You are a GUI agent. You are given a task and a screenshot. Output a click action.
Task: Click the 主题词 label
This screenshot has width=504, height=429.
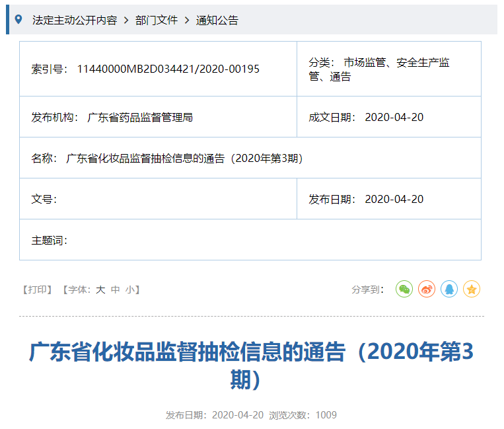[49, 240]
